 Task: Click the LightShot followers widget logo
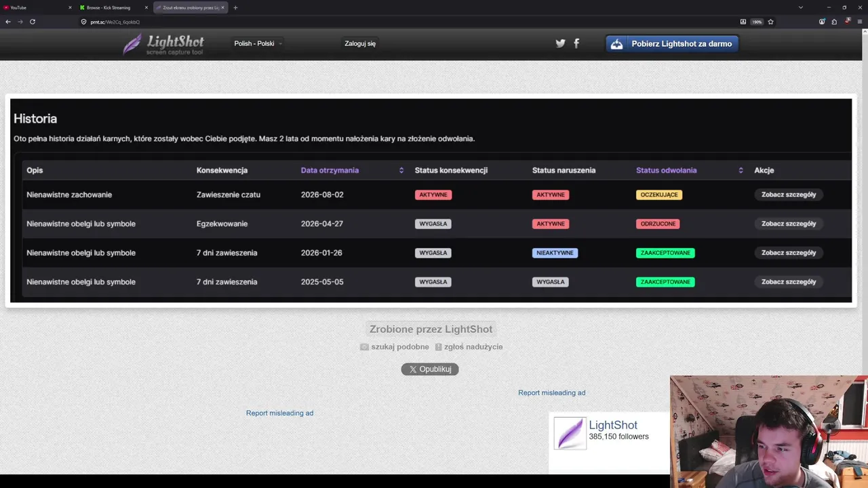click(570, 433)
